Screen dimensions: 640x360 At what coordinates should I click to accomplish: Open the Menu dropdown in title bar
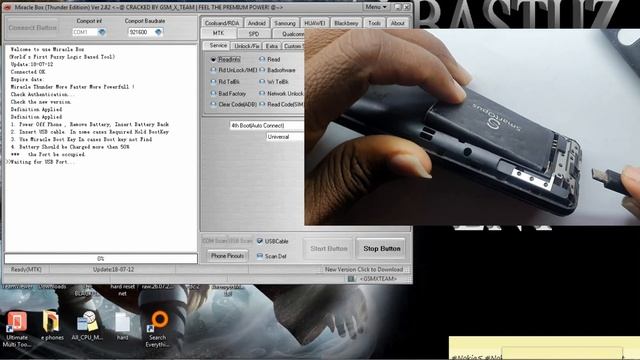click(376, 7)
